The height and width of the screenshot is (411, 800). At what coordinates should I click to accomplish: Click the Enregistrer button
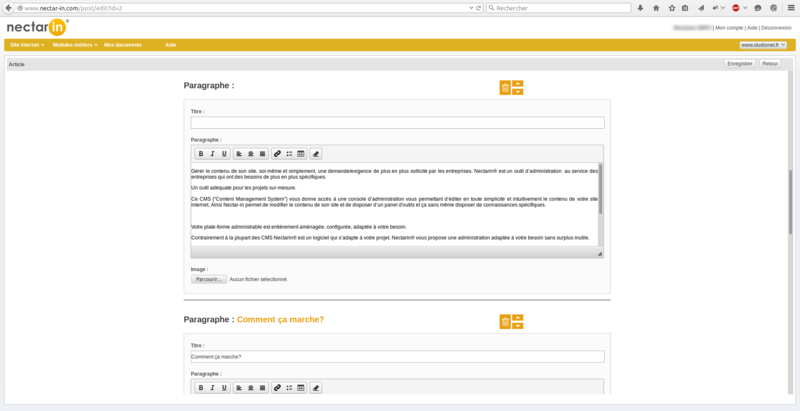(x=740, y=64)
